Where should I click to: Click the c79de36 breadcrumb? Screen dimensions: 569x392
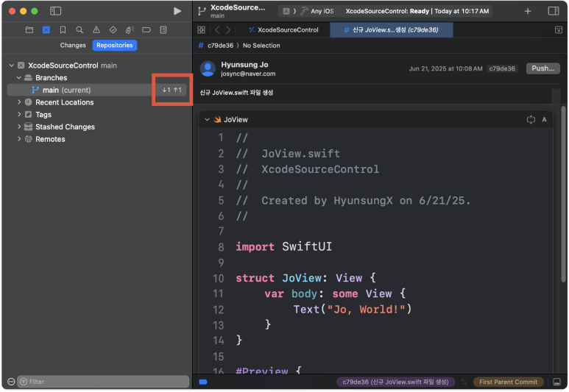coord(220,46)
